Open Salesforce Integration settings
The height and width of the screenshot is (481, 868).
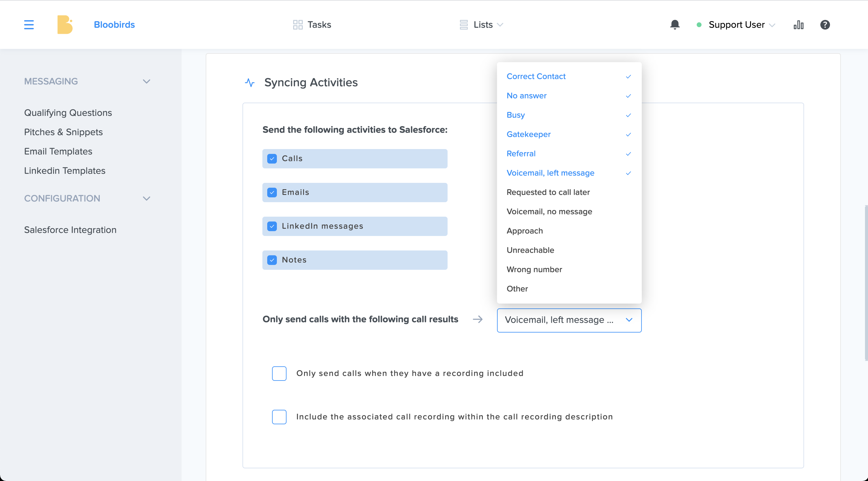(70, 230)
